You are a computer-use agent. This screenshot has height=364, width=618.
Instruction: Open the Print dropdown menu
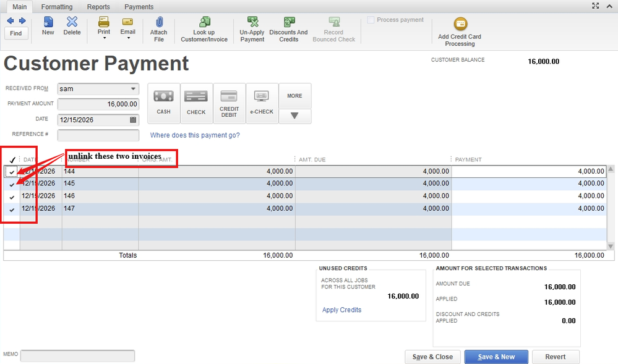tap(104, 38)
